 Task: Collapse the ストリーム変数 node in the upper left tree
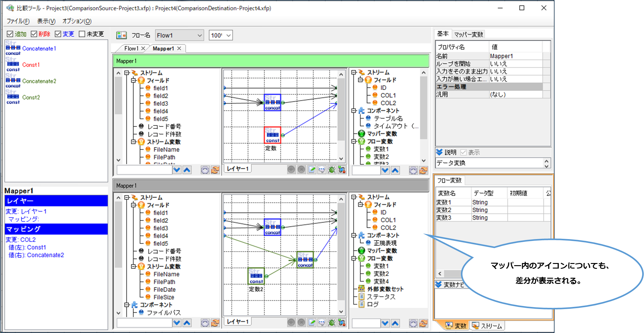[x=134, y=142]
